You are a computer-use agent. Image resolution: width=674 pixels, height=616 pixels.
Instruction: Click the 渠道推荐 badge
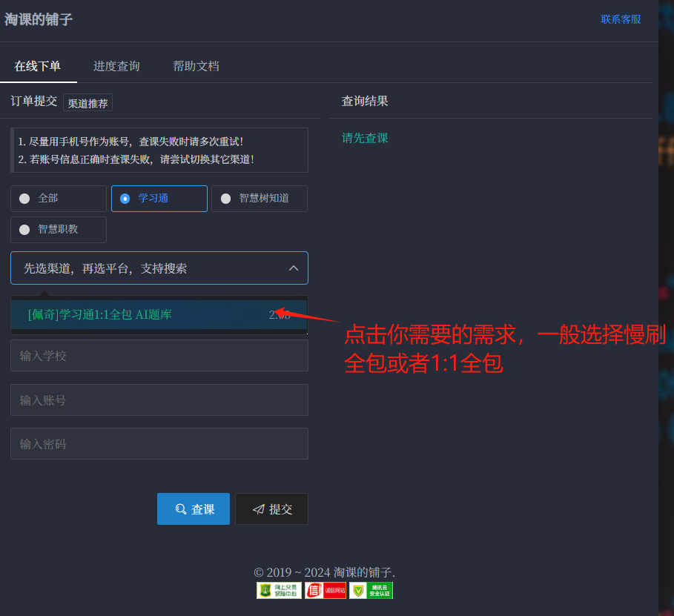pos(87,103)
